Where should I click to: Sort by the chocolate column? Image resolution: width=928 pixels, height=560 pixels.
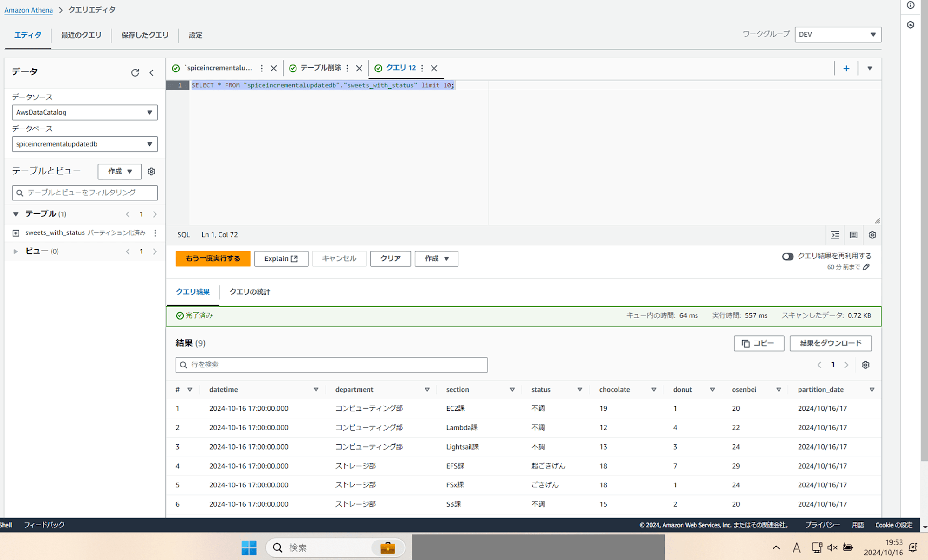click(x=654, y=390)
